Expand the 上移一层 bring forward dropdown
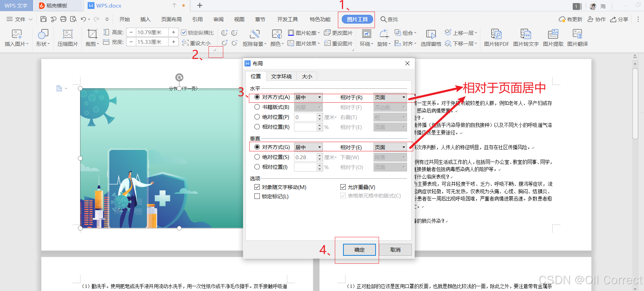644x291 pixels. click(x=476, y=33)
